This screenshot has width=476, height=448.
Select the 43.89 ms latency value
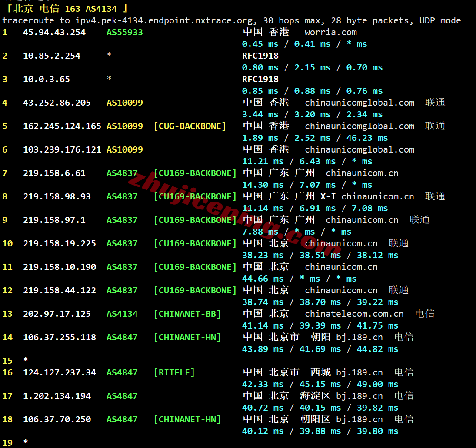click(x=263, y=349)
